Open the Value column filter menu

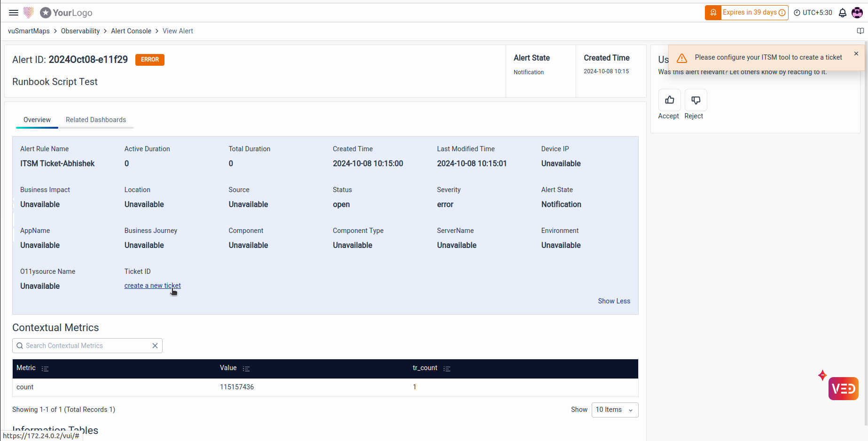(246, 369)
